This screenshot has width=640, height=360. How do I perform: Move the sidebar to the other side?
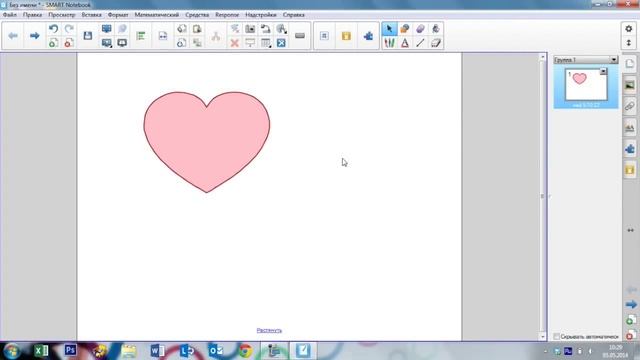[x=631, y=230]
